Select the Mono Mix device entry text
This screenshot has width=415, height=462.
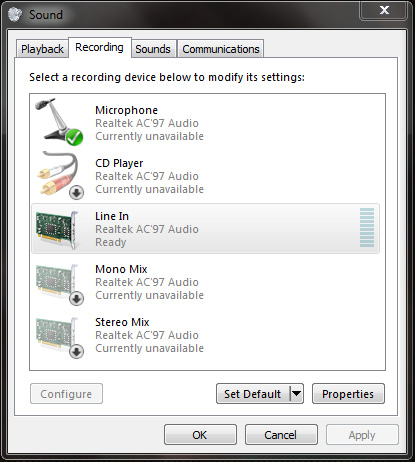pos(149,282)
